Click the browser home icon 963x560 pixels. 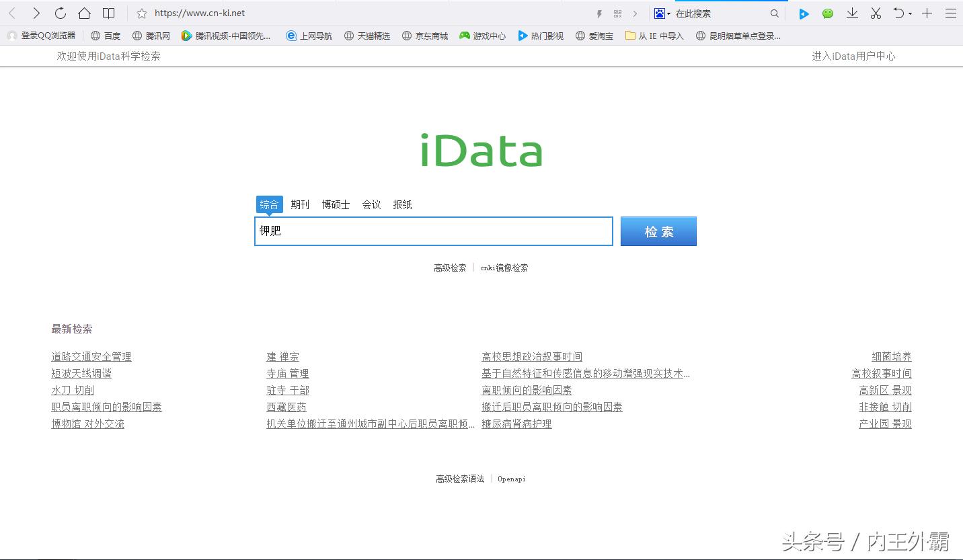point(84,13)
